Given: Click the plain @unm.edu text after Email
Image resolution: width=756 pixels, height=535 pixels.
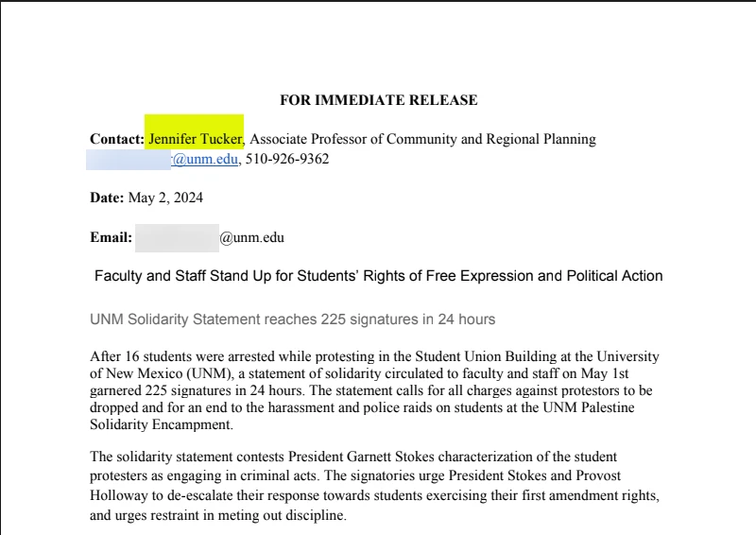Looking at the screenshot, I should [251, 237].
